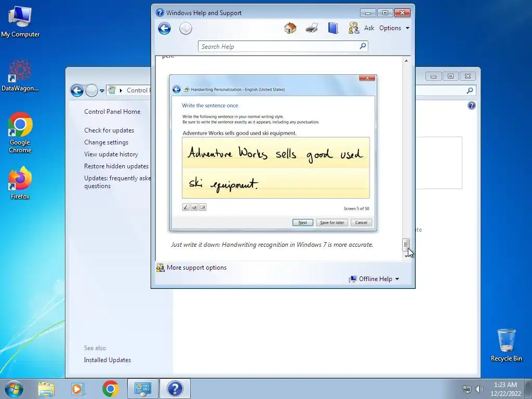
Task: Print the help topic with printer icon
Action: 312,28
